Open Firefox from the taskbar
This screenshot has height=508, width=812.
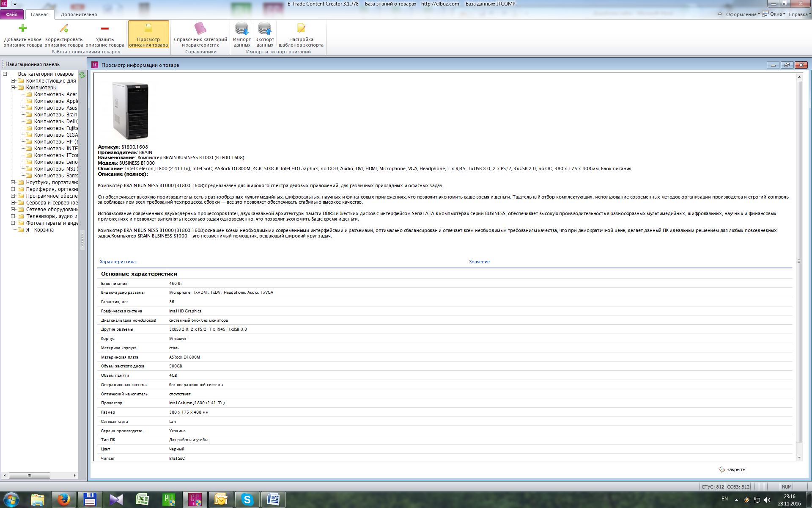point(64,500)
